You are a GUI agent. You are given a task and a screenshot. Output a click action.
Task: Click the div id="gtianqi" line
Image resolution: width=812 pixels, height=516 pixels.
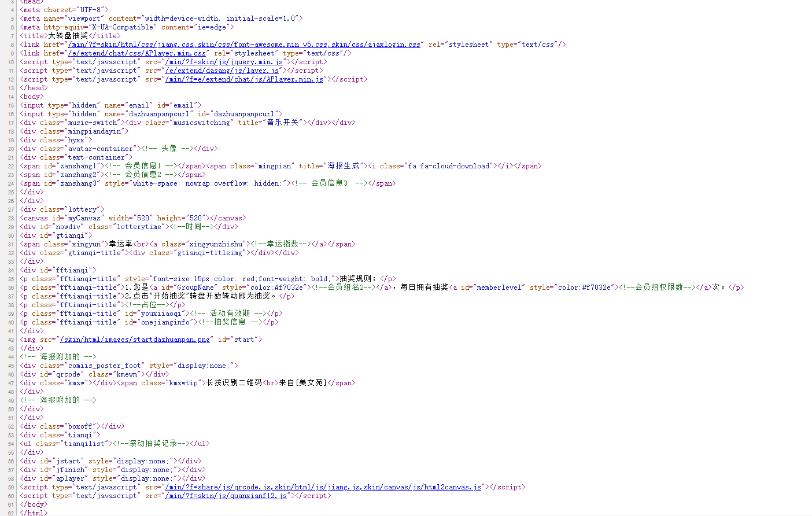tap(56, 235)
